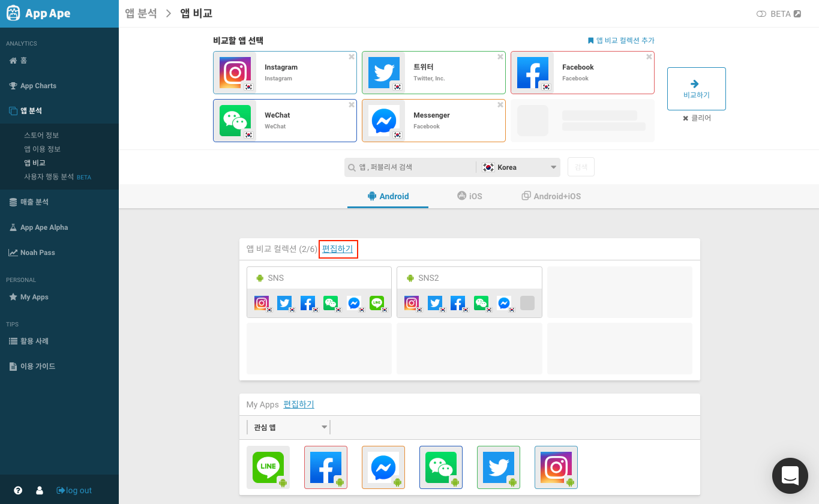Select the SNS2 collection header
The width and height of the screenshot is (819, 504).
point(469,278)
